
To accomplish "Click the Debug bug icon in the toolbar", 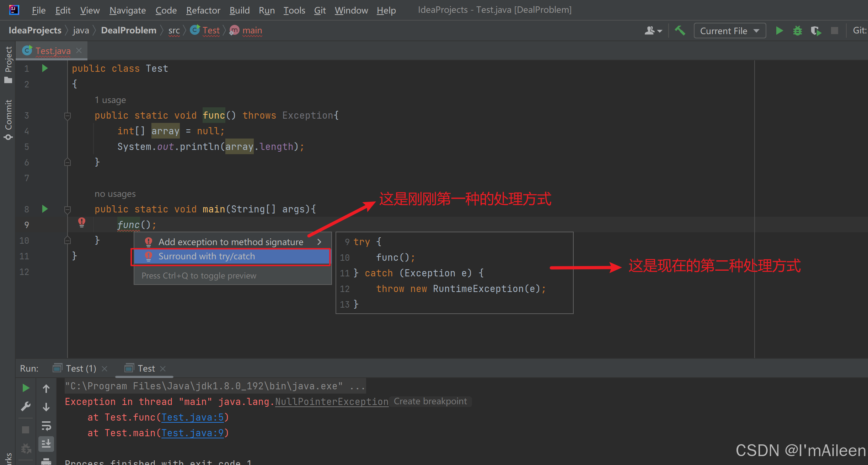I will [x=798, y=31].
